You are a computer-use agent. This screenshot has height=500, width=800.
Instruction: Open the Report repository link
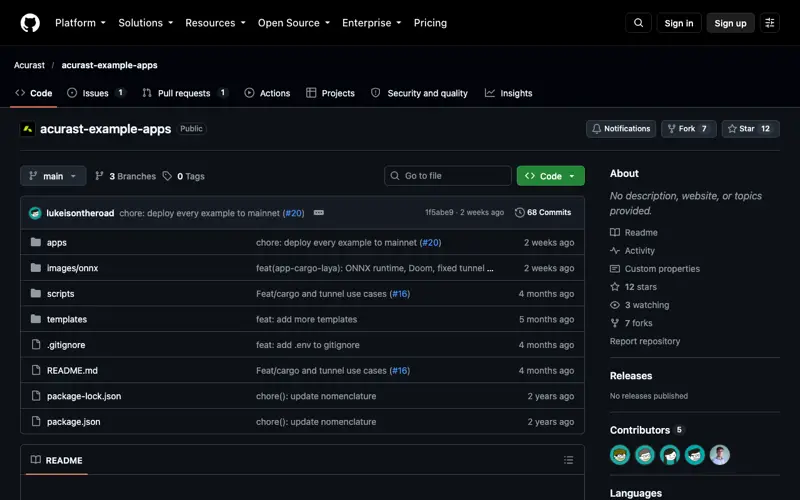[644, 341]
